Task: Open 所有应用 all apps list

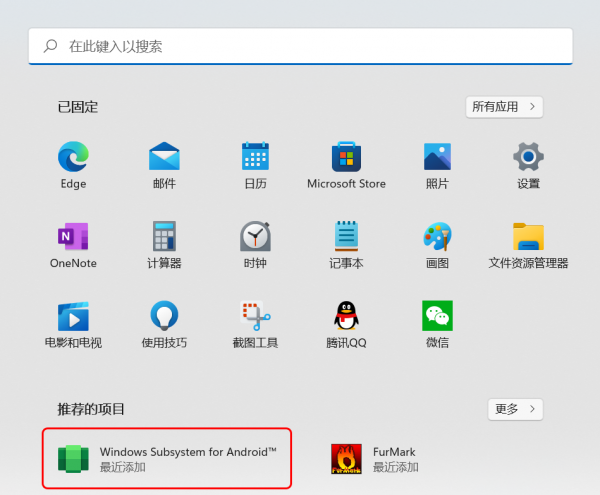Action: pyautogui.click(x=504, y=107)
